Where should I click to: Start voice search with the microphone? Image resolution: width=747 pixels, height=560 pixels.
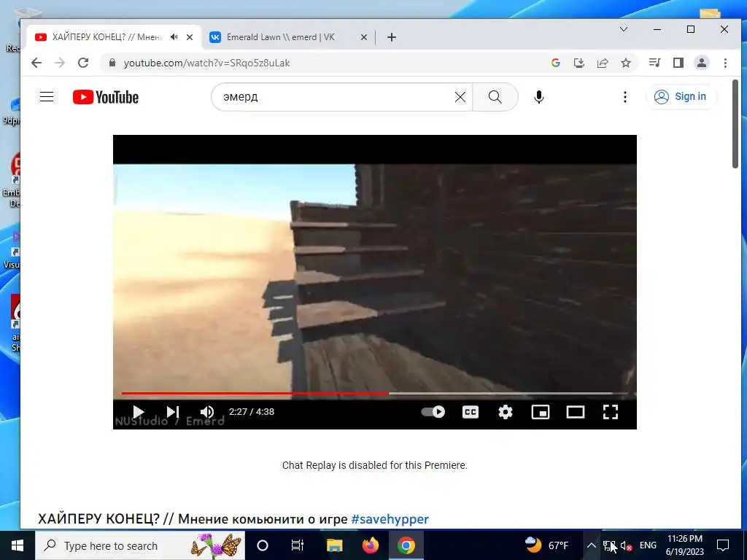(x=539, y=97)
